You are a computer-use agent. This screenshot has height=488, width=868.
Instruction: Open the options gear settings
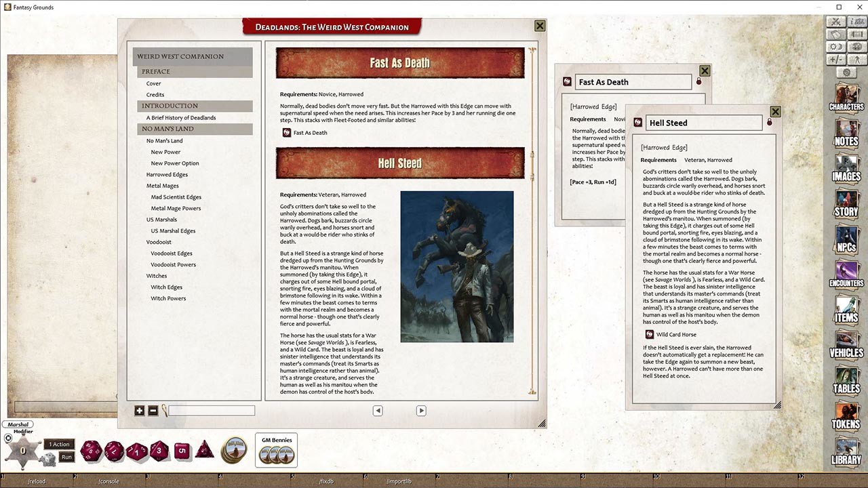point(847,71)
